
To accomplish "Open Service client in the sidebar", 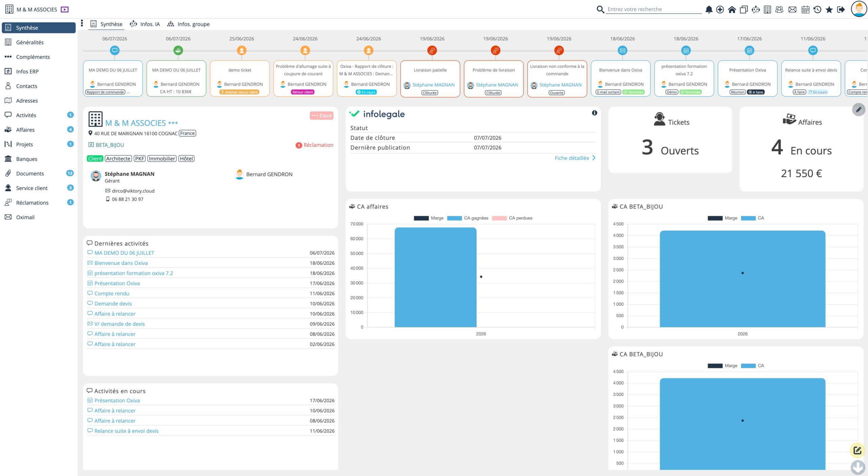I will tap(39, 188).
